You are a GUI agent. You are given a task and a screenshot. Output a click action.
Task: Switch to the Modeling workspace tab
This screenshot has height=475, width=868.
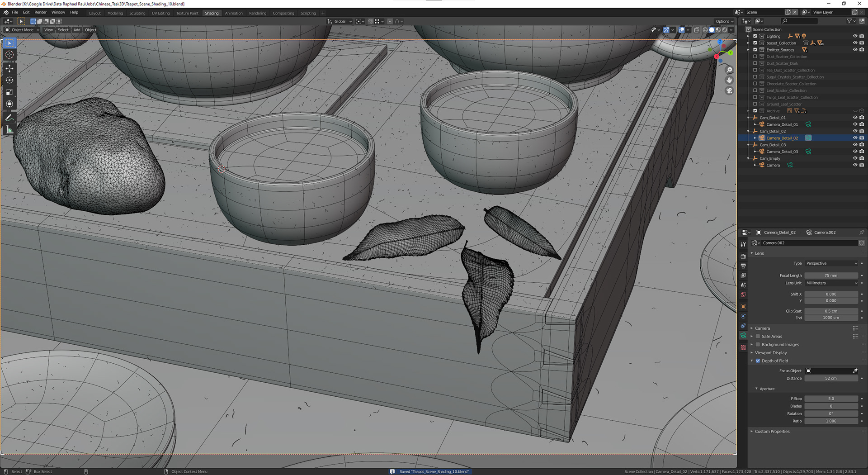pos(115,13)
